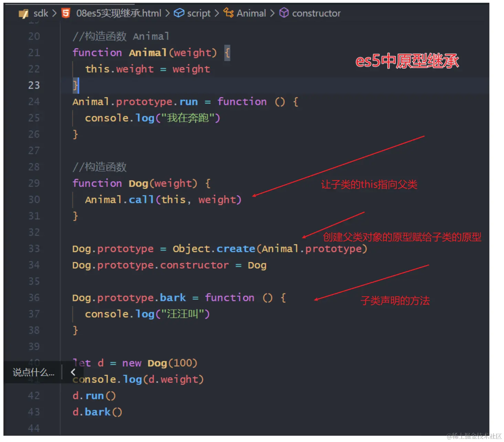Click the let d = new Dog(100) line
This screenshot has width=504, height=442.
[x=135, y=363]
